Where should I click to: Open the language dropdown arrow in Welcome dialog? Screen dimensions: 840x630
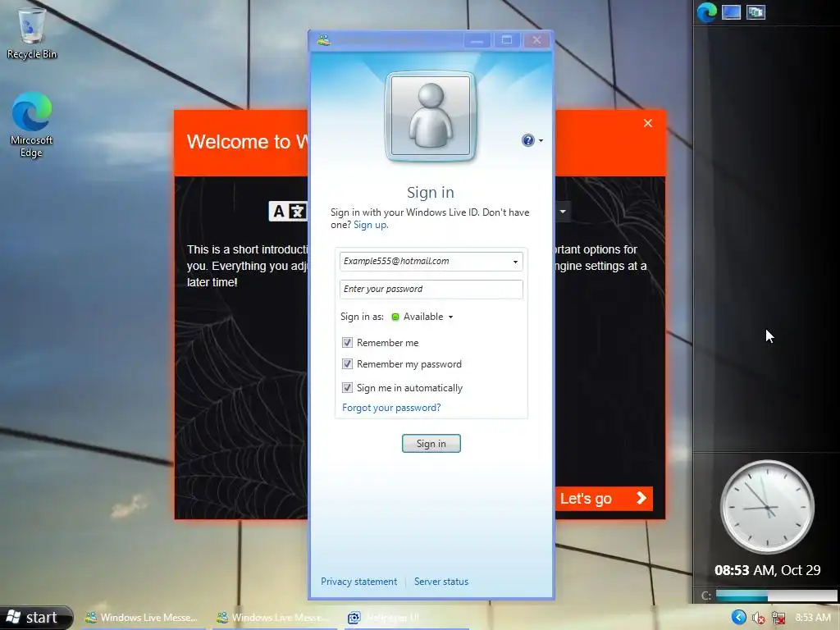[563, 212]
